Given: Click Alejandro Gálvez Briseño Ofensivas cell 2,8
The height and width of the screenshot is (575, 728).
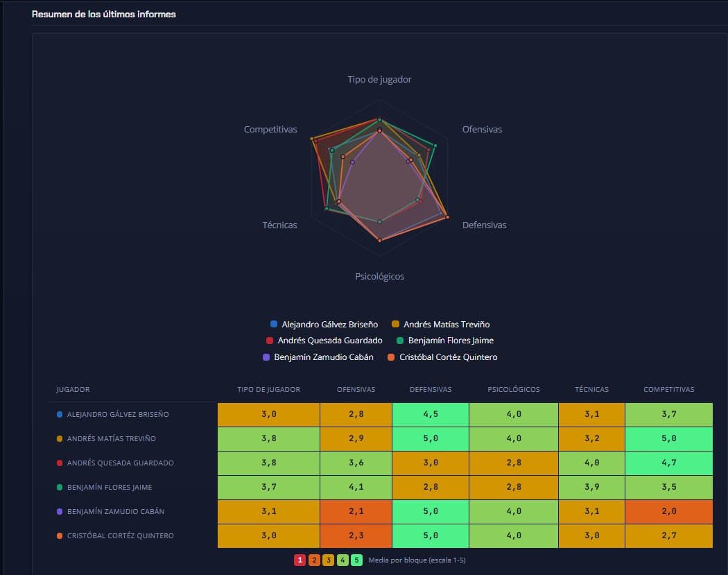Looking at the screenshot, I should pos(356,414).
